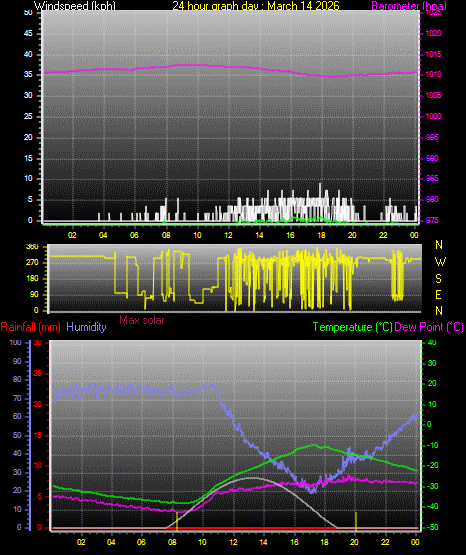Click the 270 wind direction axis value
This screenshot has height=555, width=466.
click(33, 263)
